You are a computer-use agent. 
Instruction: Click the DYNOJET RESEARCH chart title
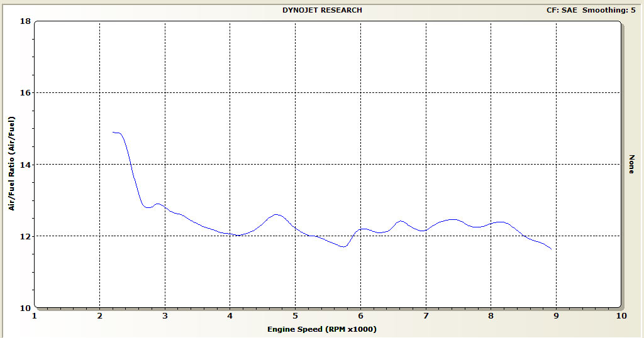(322, 10)
